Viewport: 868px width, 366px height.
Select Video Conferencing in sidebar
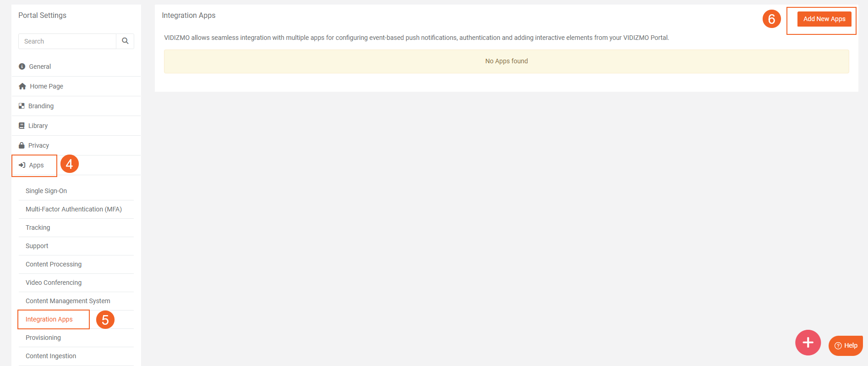(54, 283)
